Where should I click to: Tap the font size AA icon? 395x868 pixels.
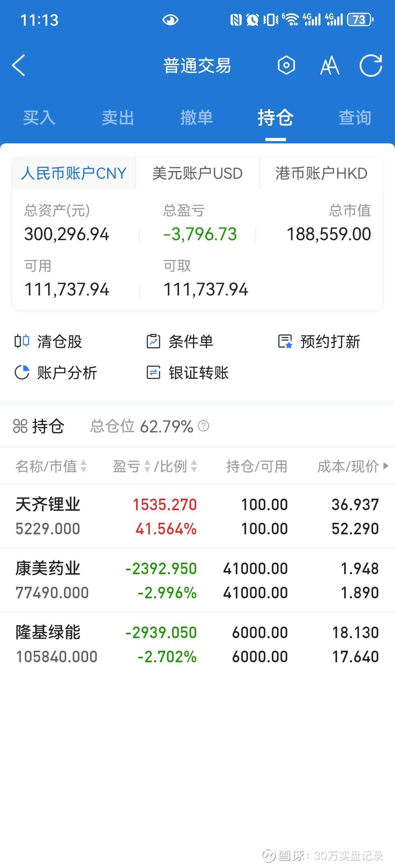pyautogui.click(x=329, y=65)
